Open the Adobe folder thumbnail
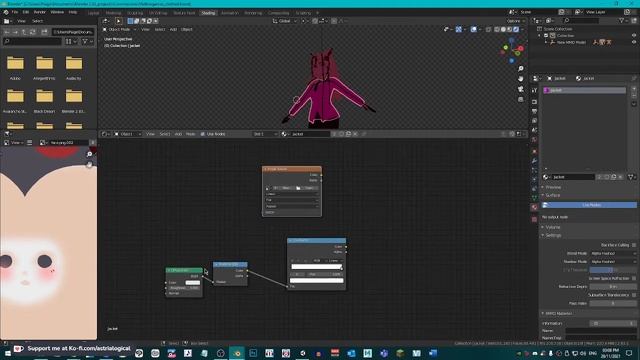The width and height of the screenshot is (640, 360). pos(15,63)
